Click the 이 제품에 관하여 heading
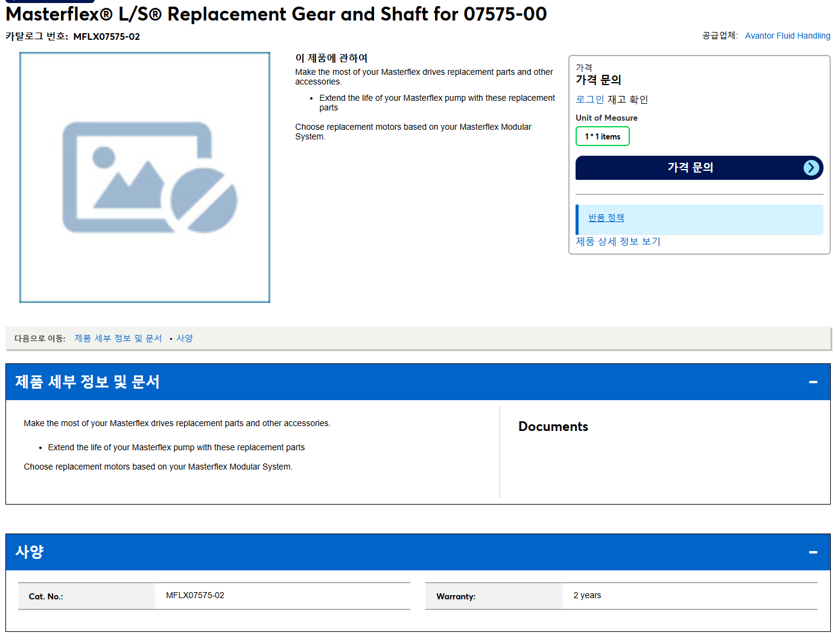 tap(331, 58)
